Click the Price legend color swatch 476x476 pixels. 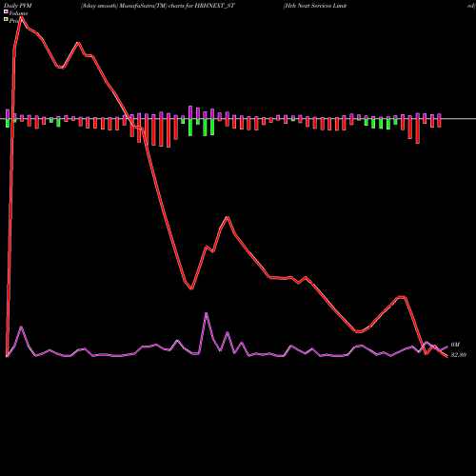pos(6,20)
